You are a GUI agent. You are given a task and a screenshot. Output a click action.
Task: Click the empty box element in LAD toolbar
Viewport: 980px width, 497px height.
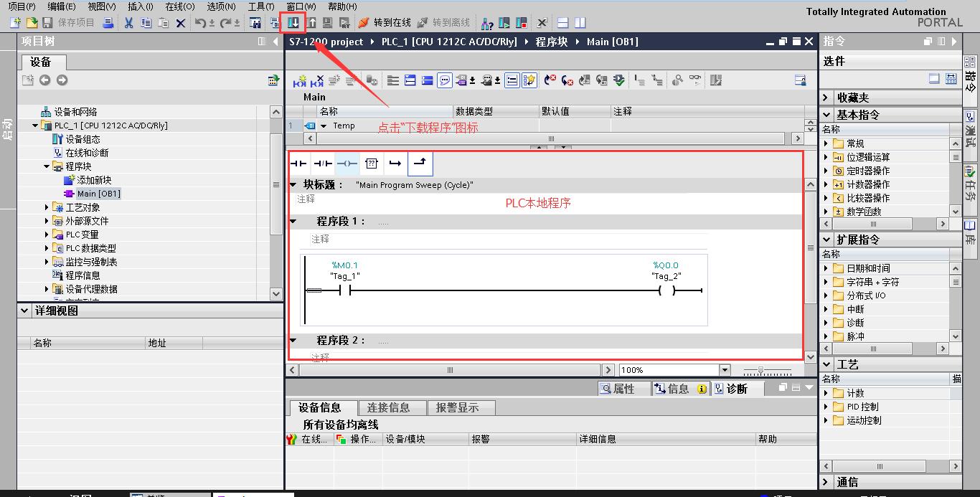click(371, 164)
